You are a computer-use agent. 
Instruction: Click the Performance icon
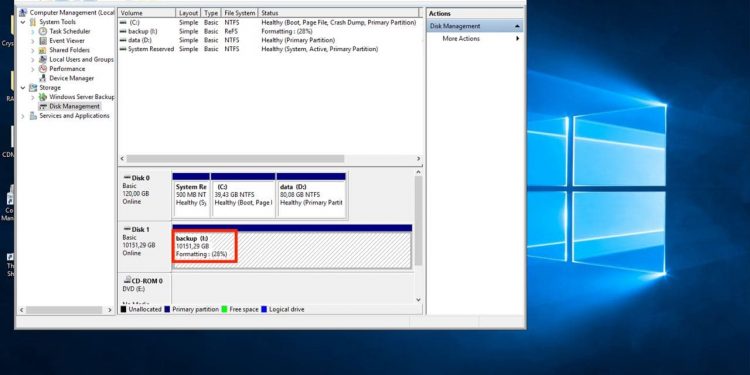43,68
